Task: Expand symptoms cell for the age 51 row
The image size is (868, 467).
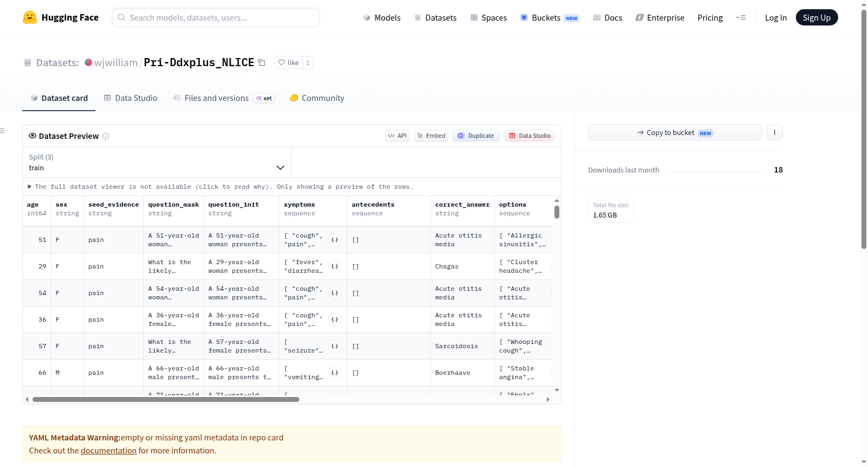Action: [335, 240]
